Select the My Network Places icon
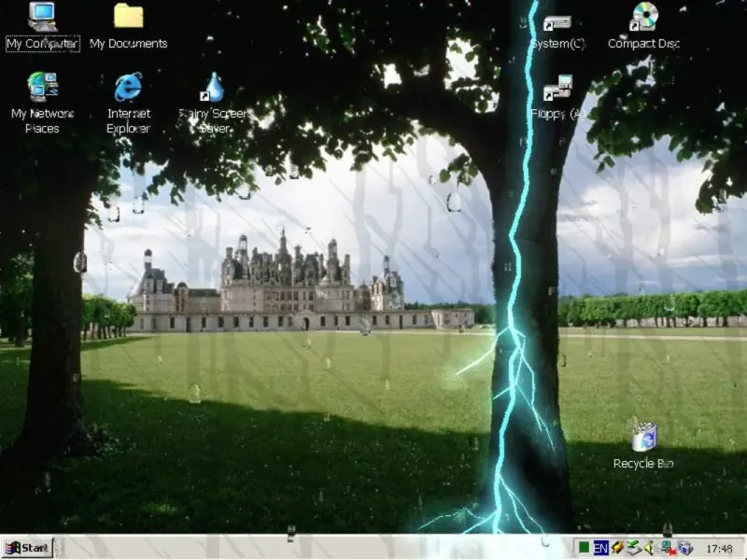 [x=42, y=87]
